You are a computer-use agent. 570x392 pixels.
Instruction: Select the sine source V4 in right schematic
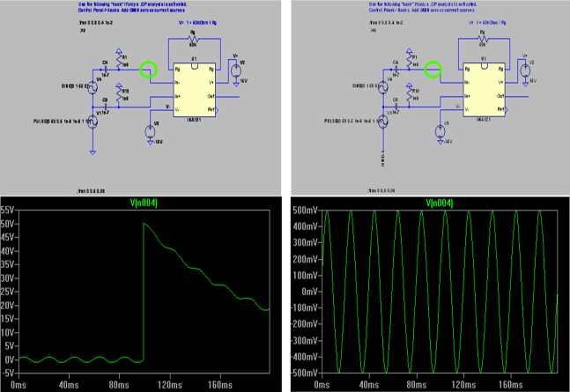click(382, 87)
